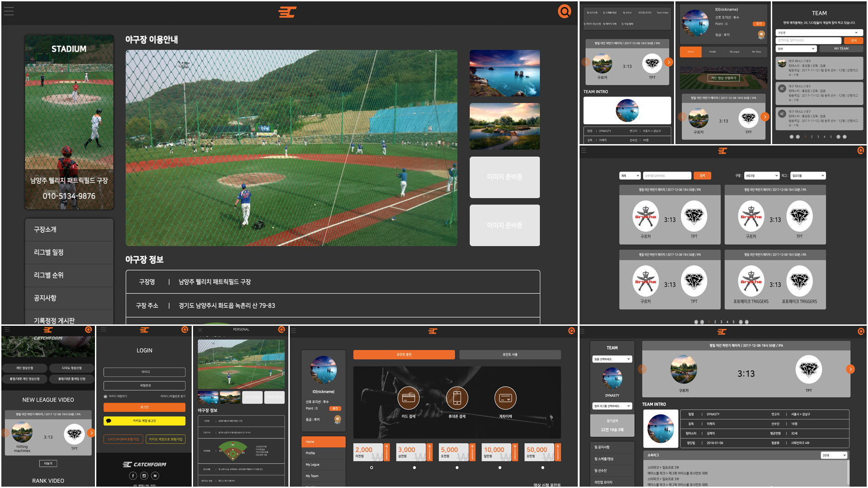Toggle the save ID checkbox on login

[x=105, y=396]
